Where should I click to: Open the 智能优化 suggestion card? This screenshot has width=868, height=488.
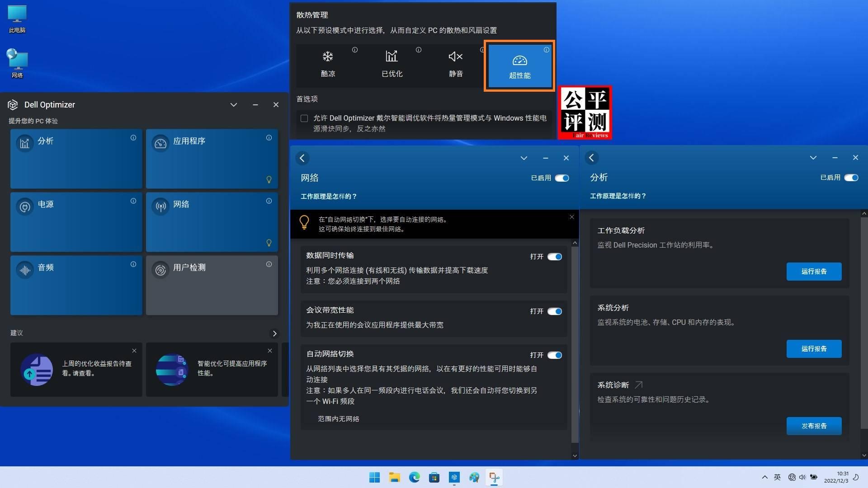click(212, 370)
